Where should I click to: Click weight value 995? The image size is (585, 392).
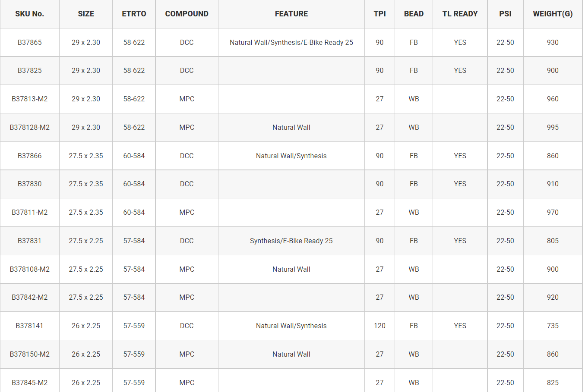[553, 127]
